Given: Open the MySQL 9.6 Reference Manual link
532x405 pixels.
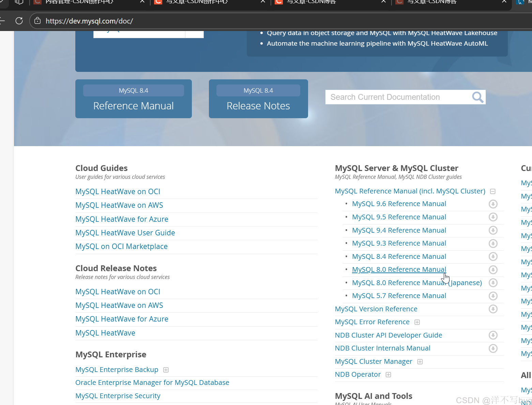Looking at the screenshot, I should click(399, 204).
